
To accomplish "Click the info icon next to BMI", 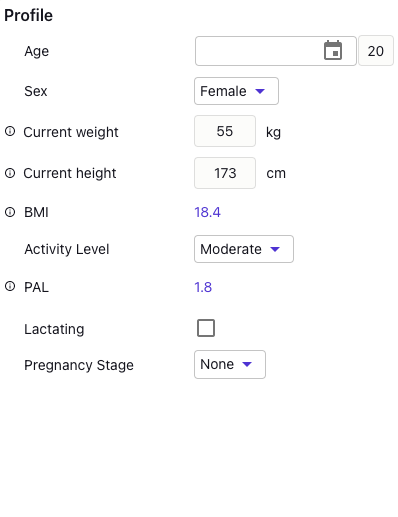I will [10, 212].
